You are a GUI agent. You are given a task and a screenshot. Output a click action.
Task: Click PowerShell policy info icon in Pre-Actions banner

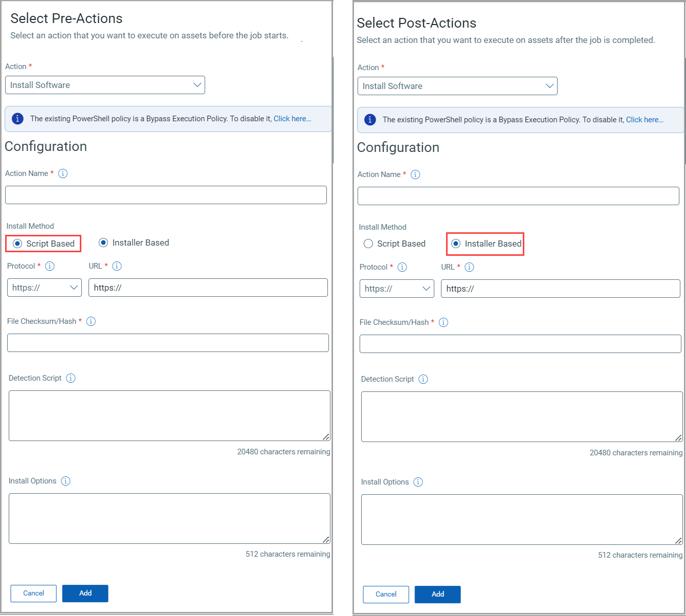(17, 119)
